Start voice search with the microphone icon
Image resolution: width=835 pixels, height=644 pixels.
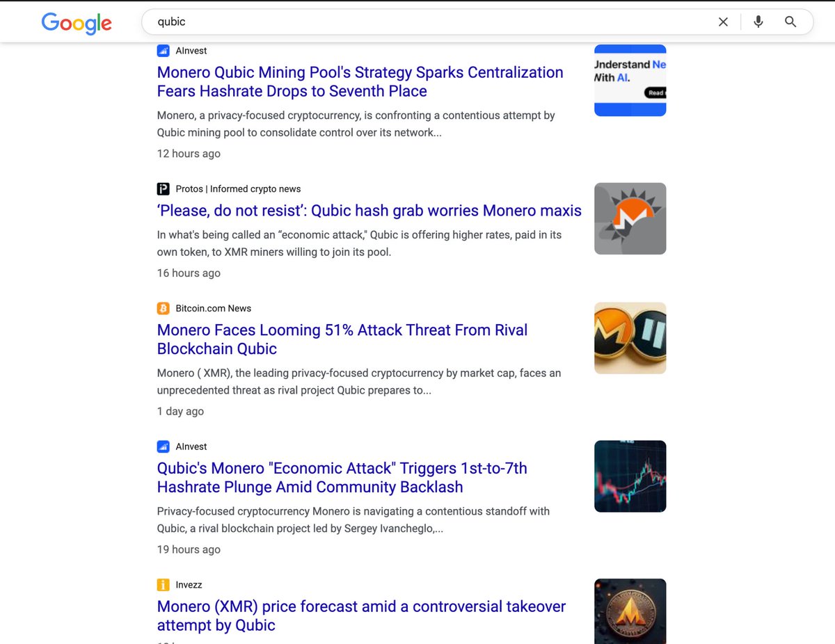(x=758, y=22)
